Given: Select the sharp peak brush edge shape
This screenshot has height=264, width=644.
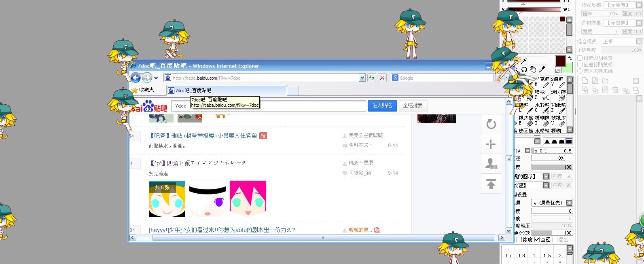Looking at the screenshot, I should (x=547, y=142).
